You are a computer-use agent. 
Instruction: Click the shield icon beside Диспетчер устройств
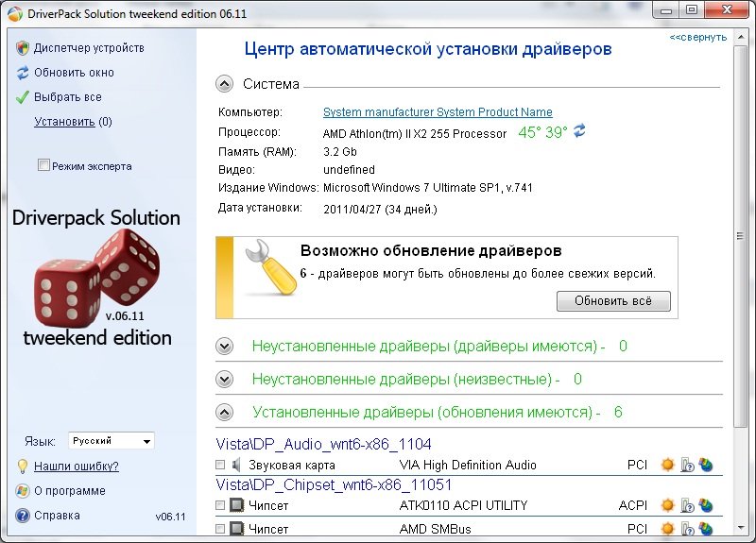tap(23, 48)
